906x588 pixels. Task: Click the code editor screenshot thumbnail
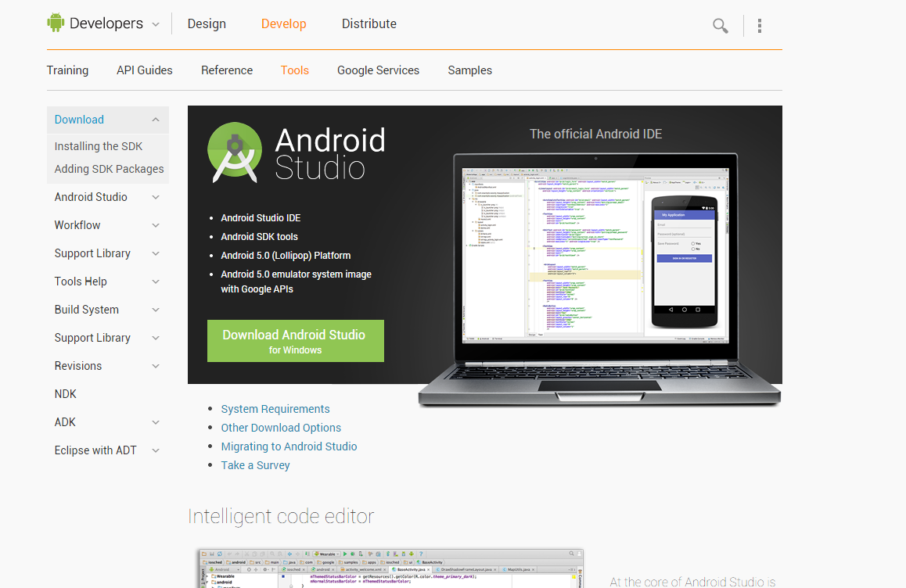[390, 568]
